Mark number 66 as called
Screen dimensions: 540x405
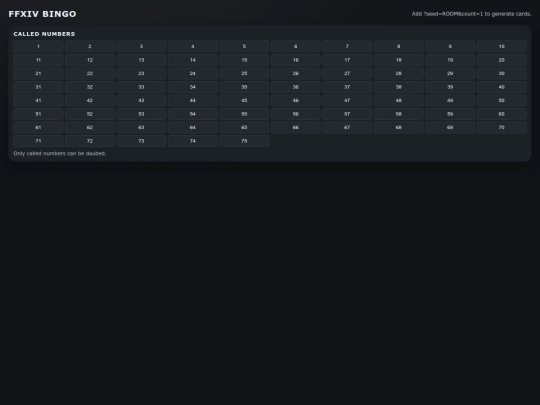coord(295,127)
